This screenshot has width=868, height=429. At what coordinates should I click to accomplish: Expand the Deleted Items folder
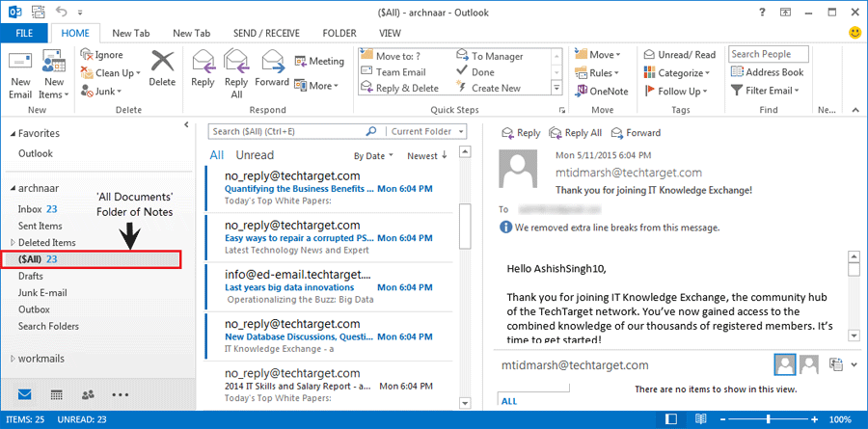pos(14,242)
